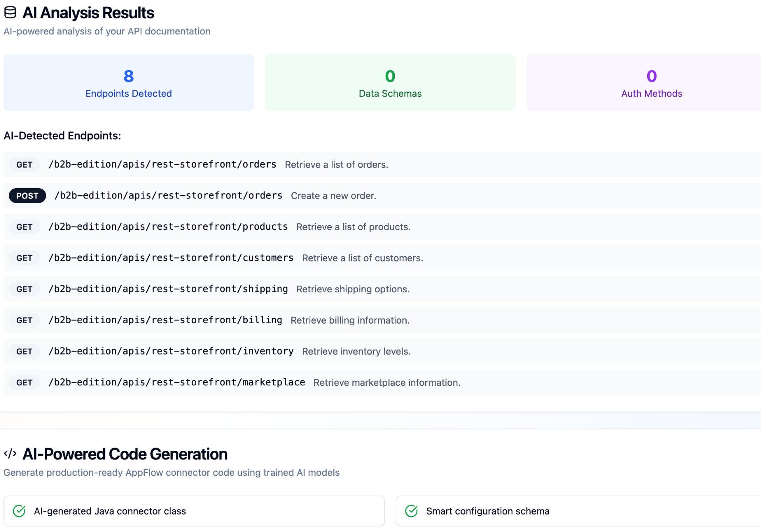761x532 pixels.
Task: Click GET badge on marketplace endpoint
Action: (24, 383)
